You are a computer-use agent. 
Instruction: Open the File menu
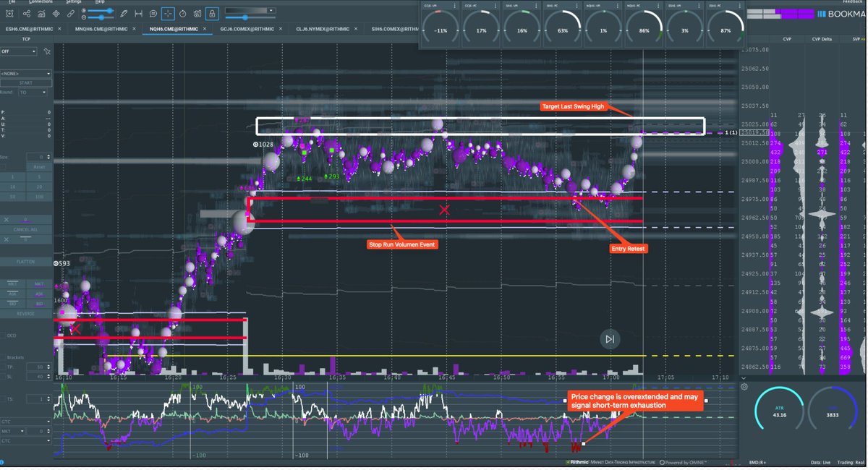pos(11,2)
